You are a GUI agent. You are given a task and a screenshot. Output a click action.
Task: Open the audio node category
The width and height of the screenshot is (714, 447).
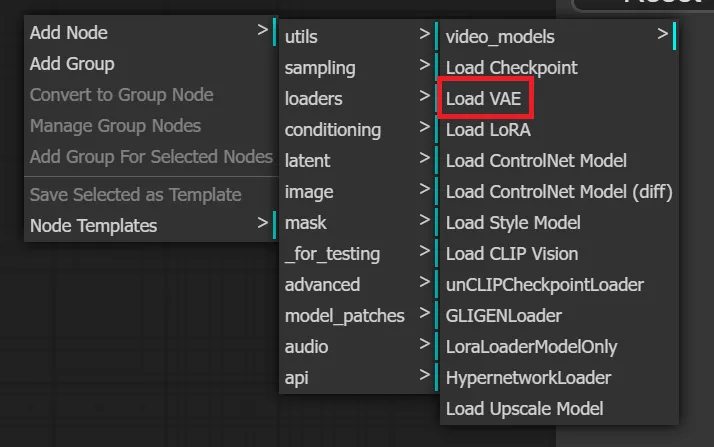click(x=356, y=347)
